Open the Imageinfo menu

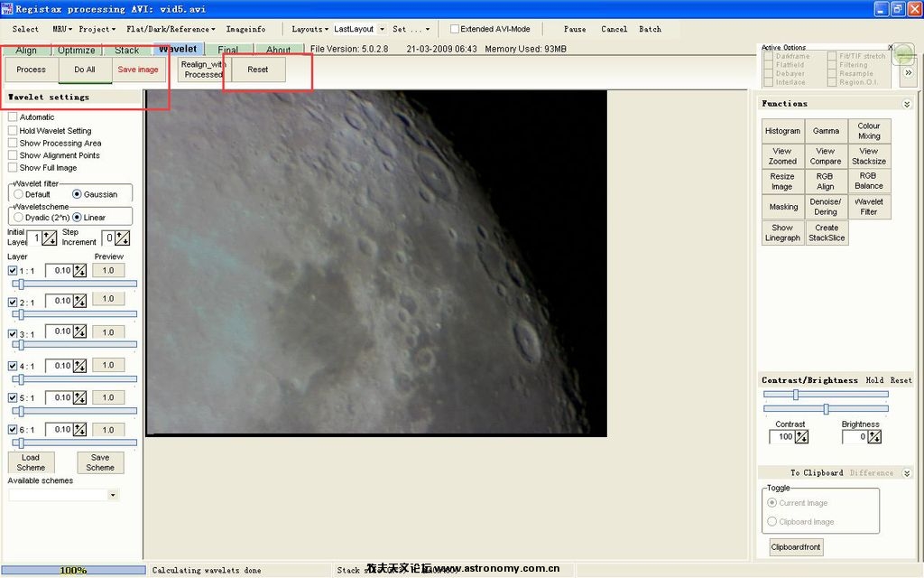[x=245, y=29]
